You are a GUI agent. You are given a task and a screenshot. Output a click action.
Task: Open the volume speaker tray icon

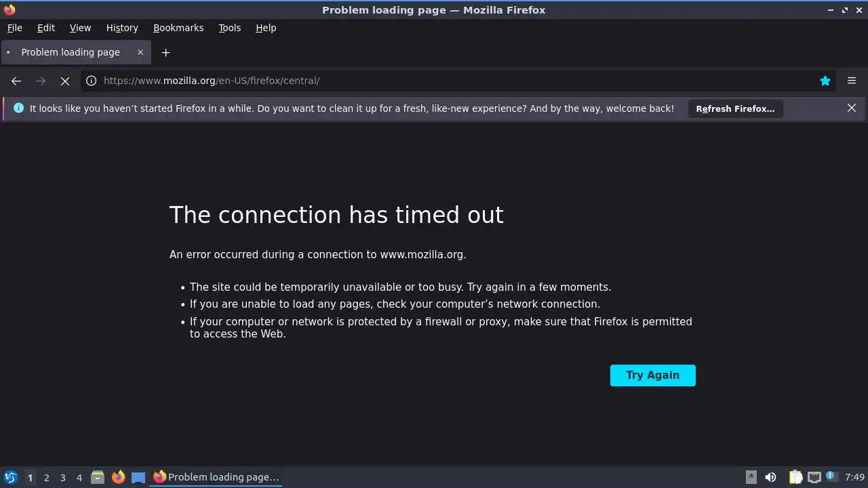click(770, 477)
